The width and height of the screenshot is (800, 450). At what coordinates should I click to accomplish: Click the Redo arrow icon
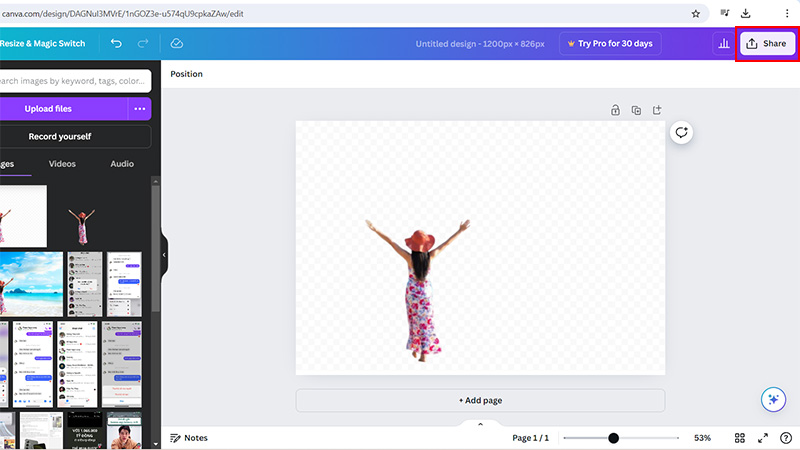(x=143, y=43)
